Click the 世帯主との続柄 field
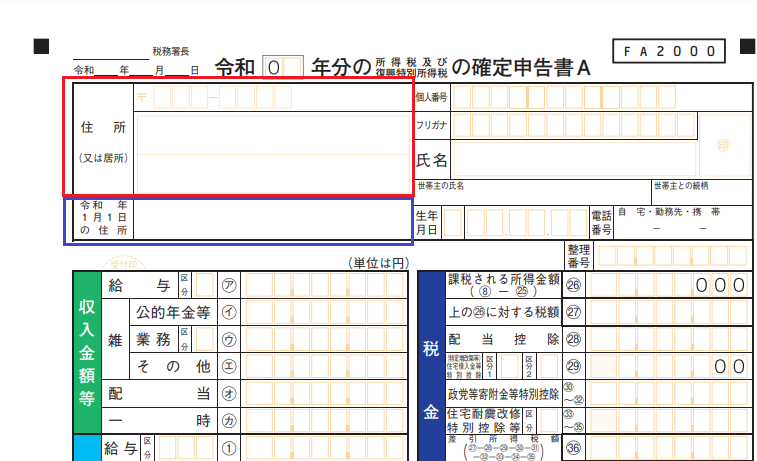757x461 pixels. [x=702, y=192]
